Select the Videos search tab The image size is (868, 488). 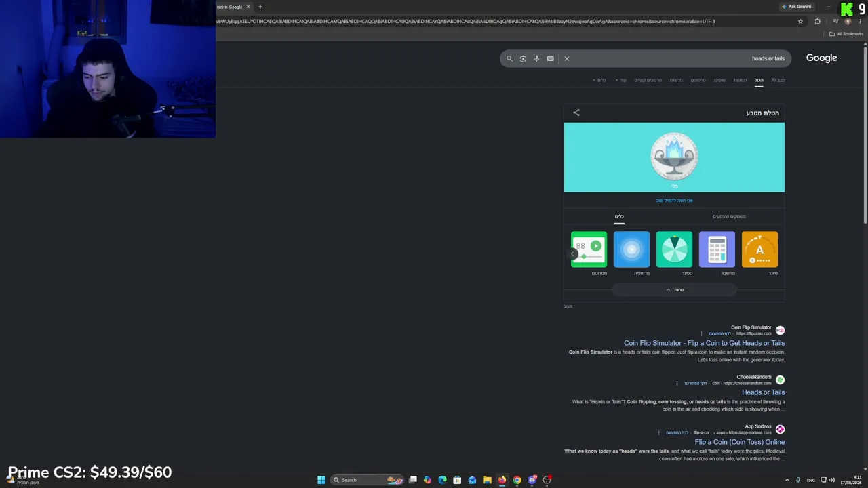(x=698, y=80)
